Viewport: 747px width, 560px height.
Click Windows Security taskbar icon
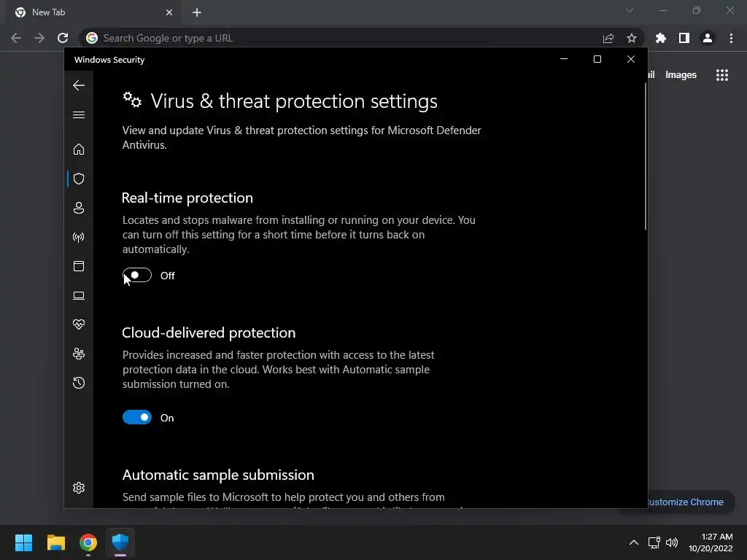[120, 542]
